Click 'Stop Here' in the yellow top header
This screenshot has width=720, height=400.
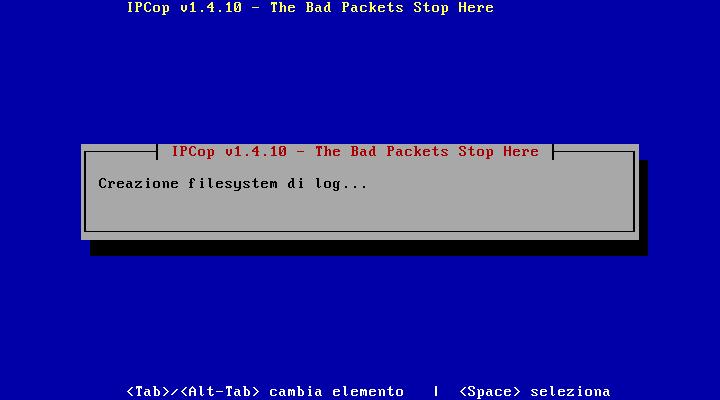[x=453, y=8]
